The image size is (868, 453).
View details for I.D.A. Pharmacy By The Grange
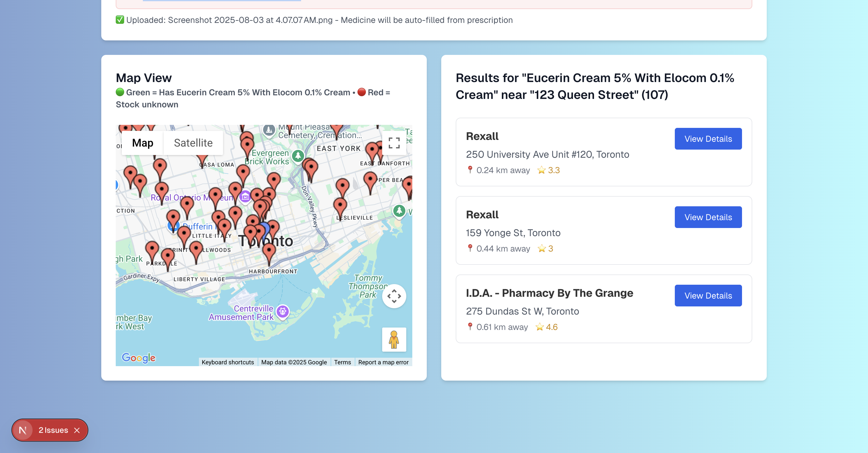[708, 296]
